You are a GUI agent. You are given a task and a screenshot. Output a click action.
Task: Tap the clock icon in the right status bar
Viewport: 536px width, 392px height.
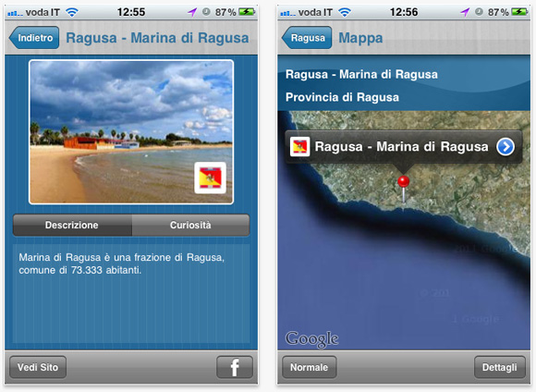pyautogui.click(x=479, y=12)
